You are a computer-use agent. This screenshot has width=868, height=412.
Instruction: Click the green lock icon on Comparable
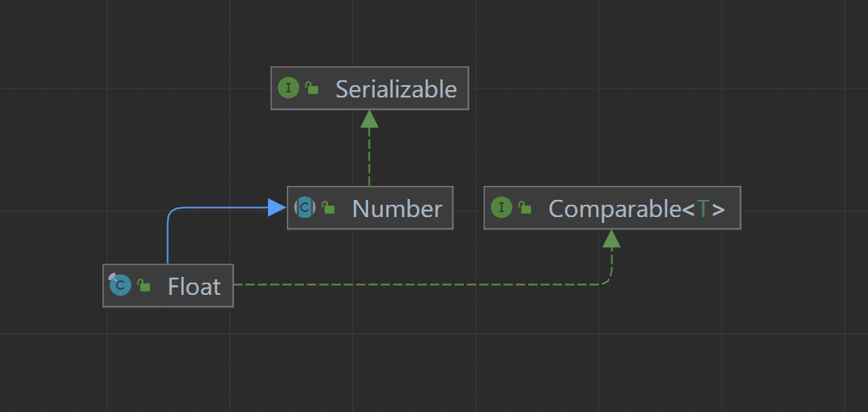click(525, 207)
